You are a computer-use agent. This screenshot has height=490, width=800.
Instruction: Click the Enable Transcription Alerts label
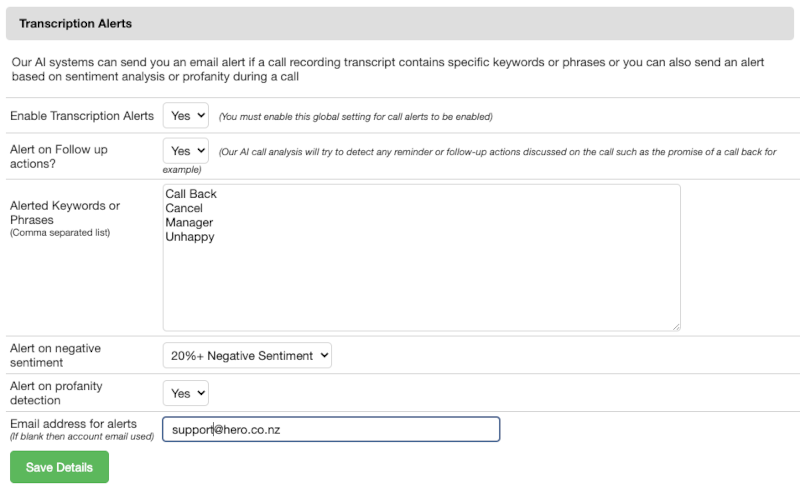tap(82, 116)
